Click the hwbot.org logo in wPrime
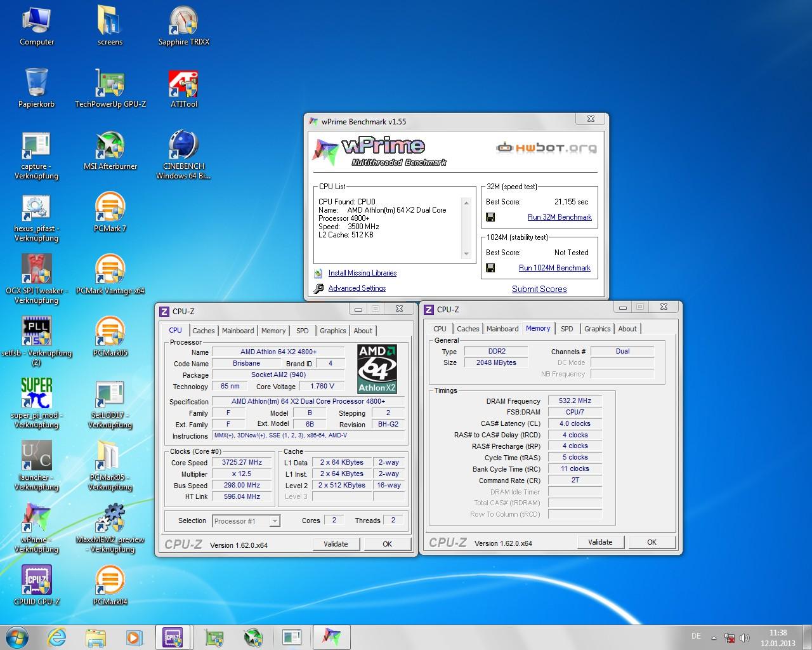The height and width of the screenshot is (650, 812). (546, 148)
